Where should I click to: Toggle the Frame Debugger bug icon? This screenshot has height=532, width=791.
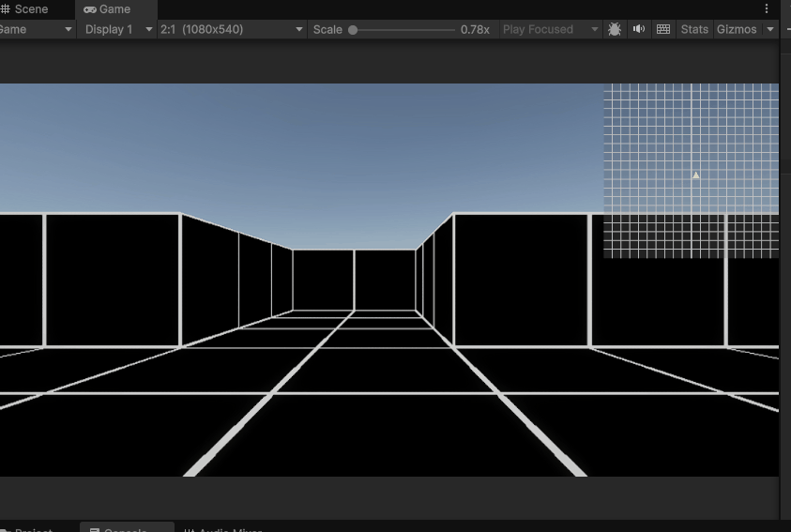[x=615, y=29]
